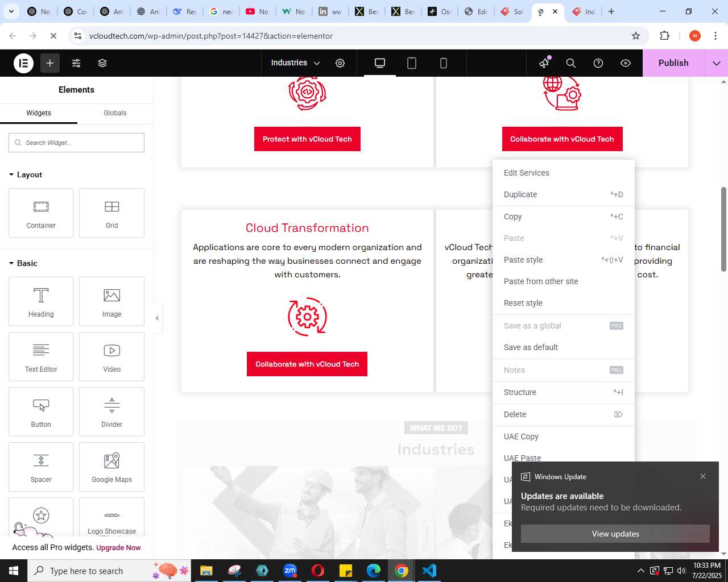Viewport: 728px width, 582px height.
Task: Select the Video widget
Action: click(x=111, y=356)
